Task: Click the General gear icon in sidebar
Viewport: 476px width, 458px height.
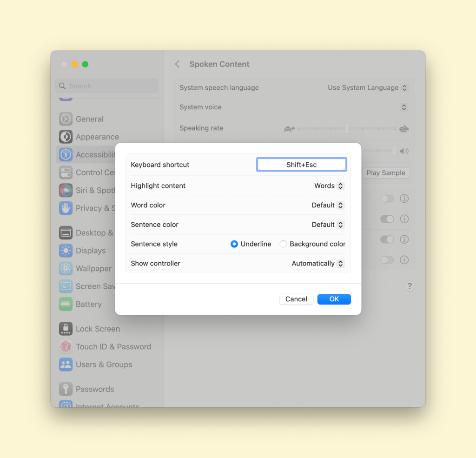Action: coord(66,119)
